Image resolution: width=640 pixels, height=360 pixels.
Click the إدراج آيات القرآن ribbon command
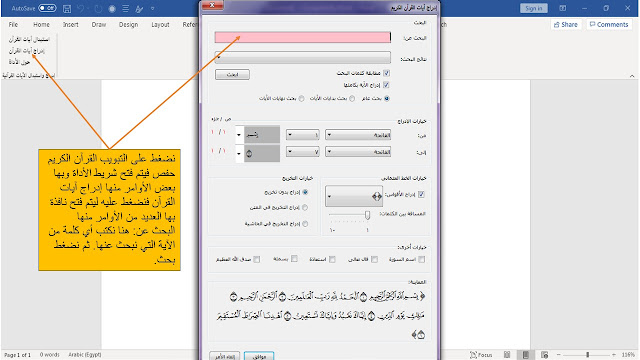pyautogui.click(x=27, y=51)
